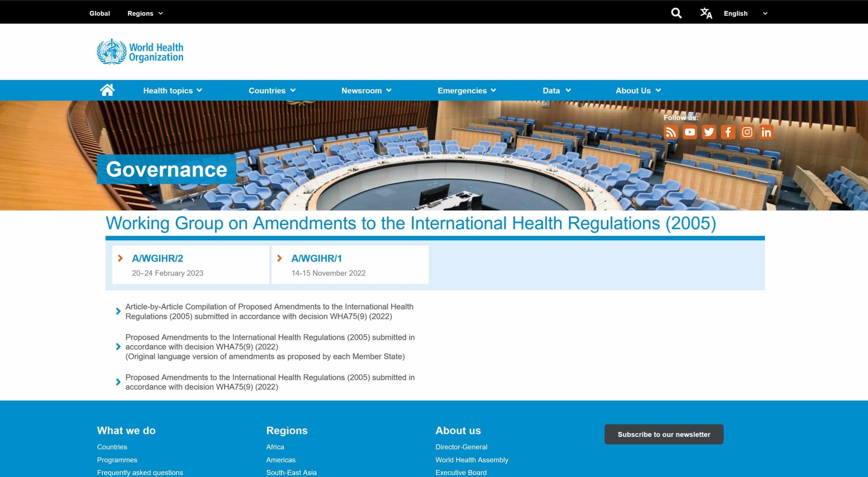Open the Facebook follow icon
The image size is (868, 477).
[x=728, y=132]
